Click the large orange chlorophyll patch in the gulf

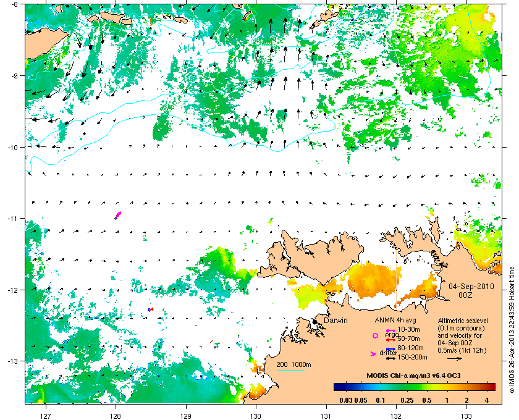[374, 280]
